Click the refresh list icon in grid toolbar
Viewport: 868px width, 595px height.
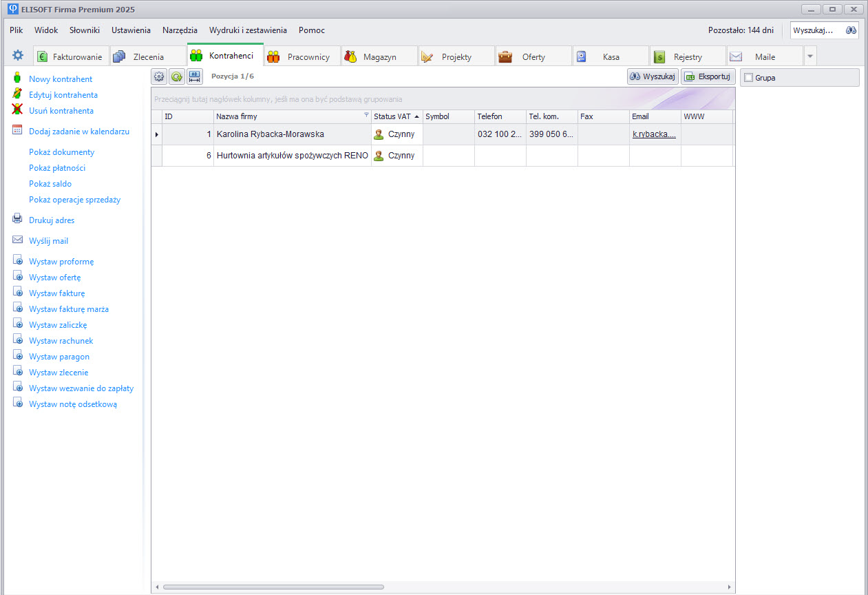point(177,77)
